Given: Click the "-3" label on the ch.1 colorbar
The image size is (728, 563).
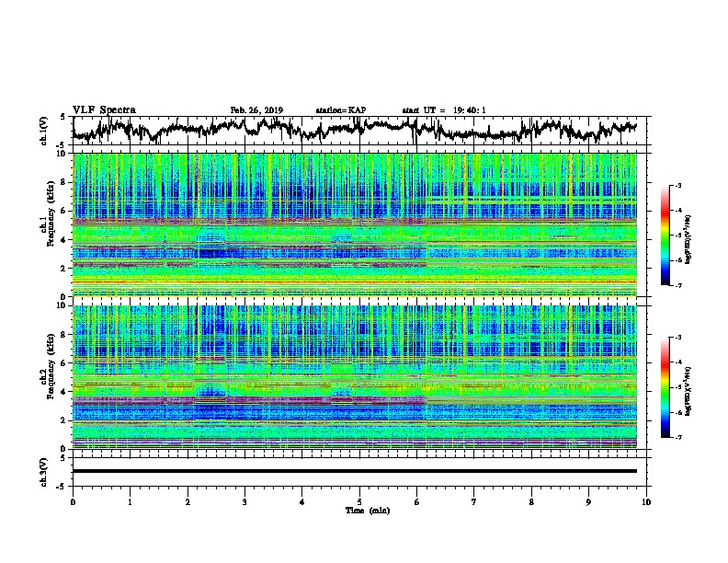Looking at the screenshot, I should tap(678, 186).
